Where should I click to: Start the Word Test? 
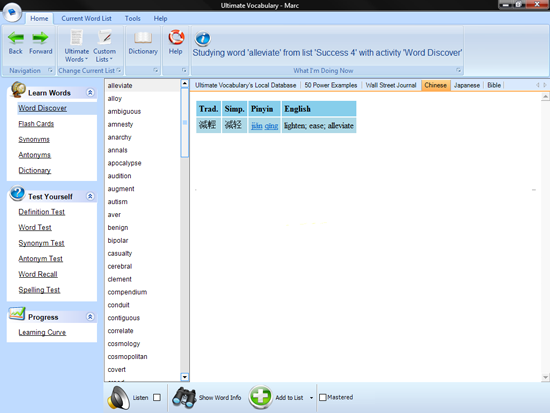pos(35,227)
